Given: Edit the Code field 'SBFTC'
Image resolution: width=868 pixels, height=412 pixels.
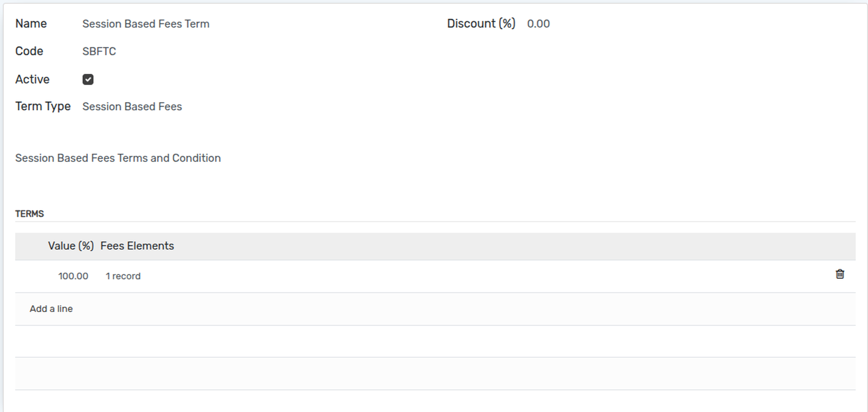Looking at the screenshot, I should point(99,51).
